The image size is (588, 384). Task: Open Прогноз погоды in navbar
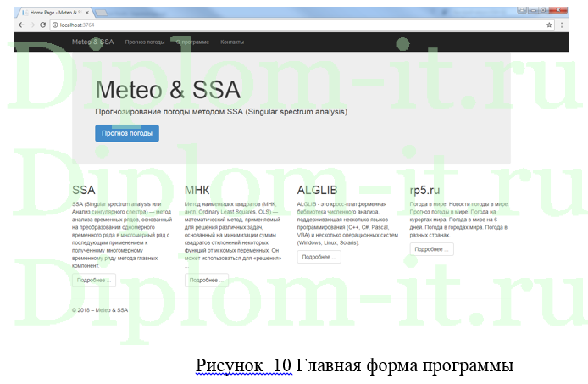pos(145,42)
